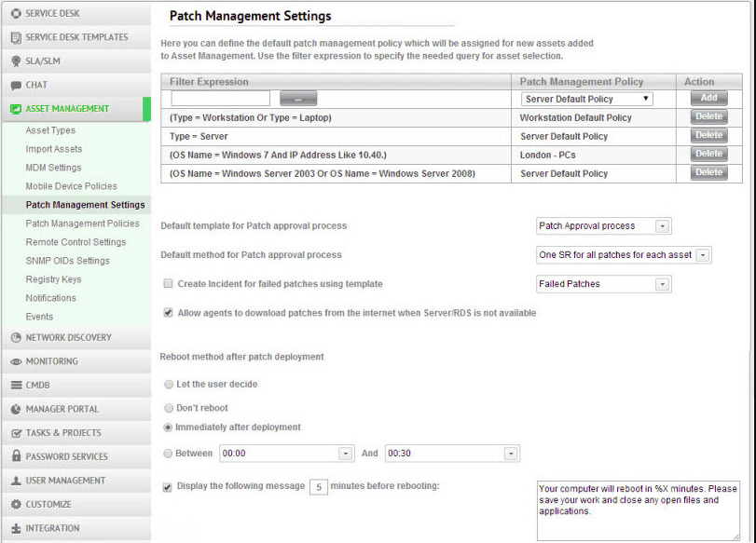
Task: Click the Password Services lock icon
Action: (x=16, y=455)
